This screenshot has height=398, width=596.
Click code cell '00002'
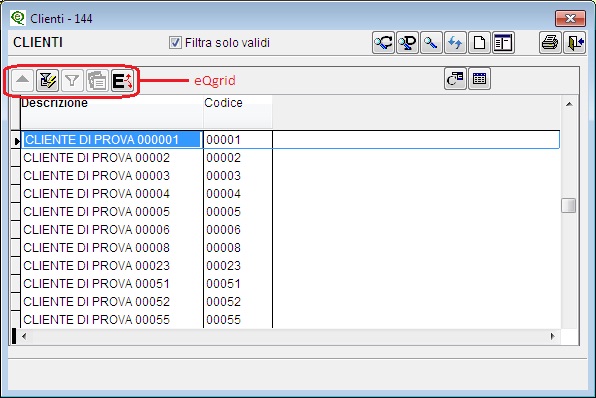[x=238, y=157]
